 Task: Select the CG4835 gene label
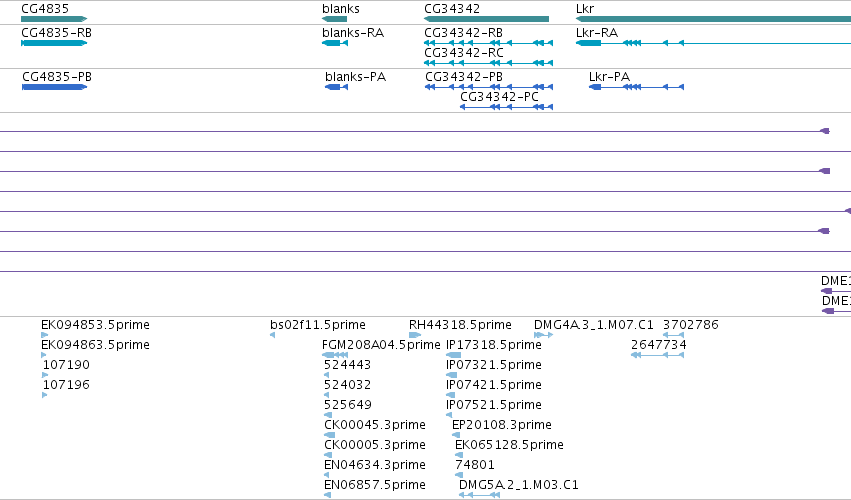point(45,9)
